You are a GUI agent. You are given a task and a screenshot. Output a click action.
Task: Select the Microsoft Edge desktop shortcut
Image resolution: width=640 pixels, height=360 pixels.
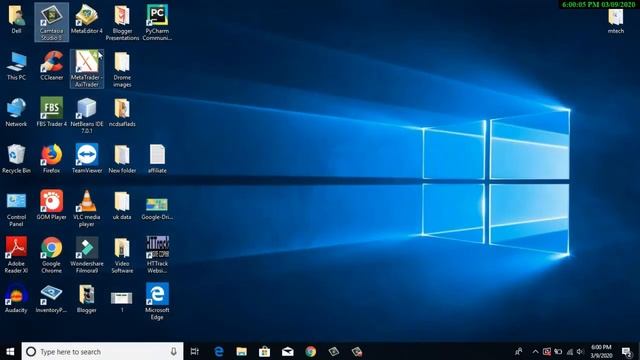(157, 302)
